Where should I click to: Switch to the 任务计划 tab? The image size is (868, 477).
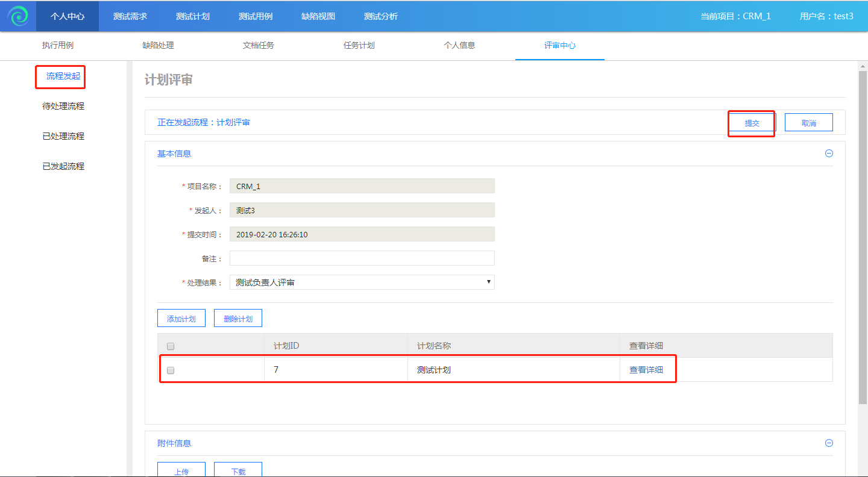pyautogui.click(x=359, y=45)
